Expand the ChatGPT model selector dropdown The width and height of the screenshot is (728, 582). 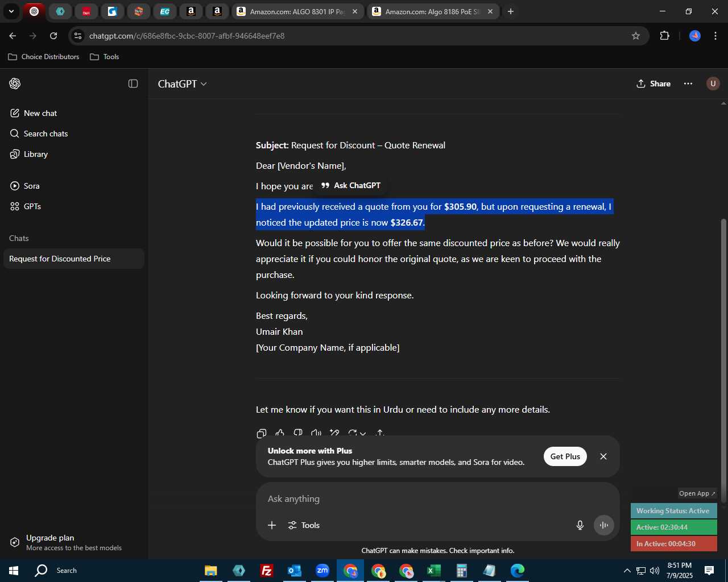183,84
